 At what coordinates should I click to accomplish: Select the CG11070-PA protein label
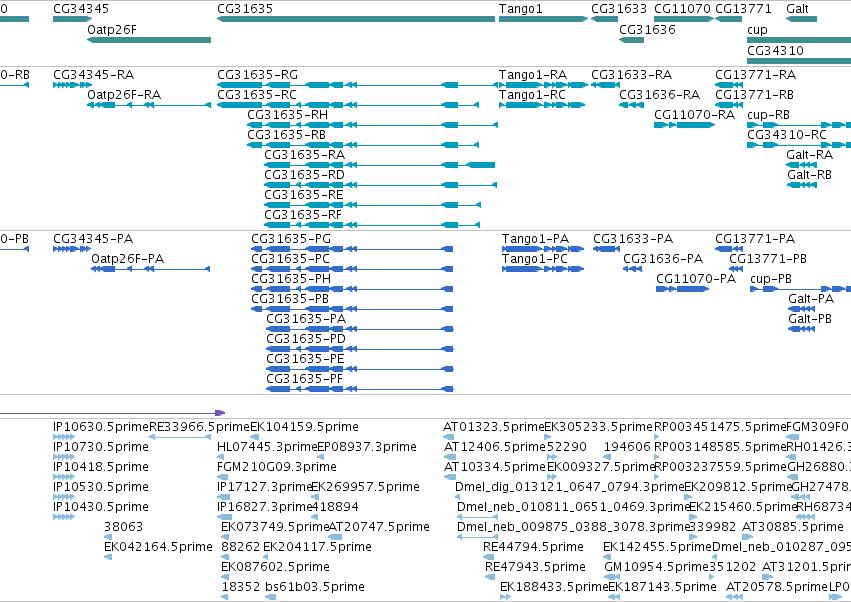point(696,278)
